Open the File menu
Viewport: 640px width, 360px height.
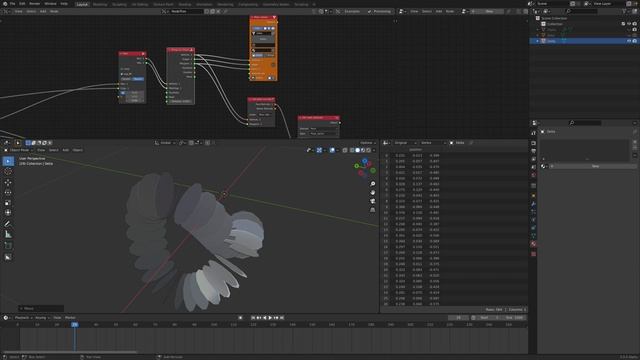[12, 4]
